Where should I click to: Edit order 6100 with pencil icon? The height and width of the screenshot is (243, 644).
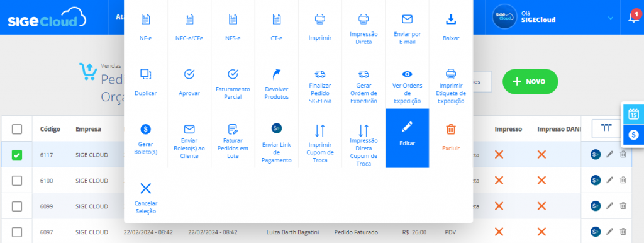pos(610,179)
